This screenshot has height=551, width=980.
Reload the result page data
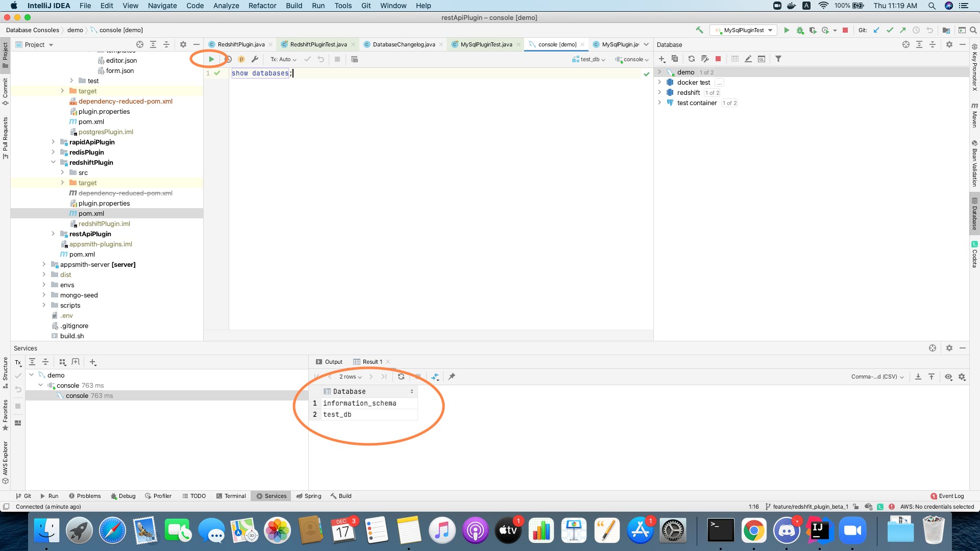click(x=401, y=377)
